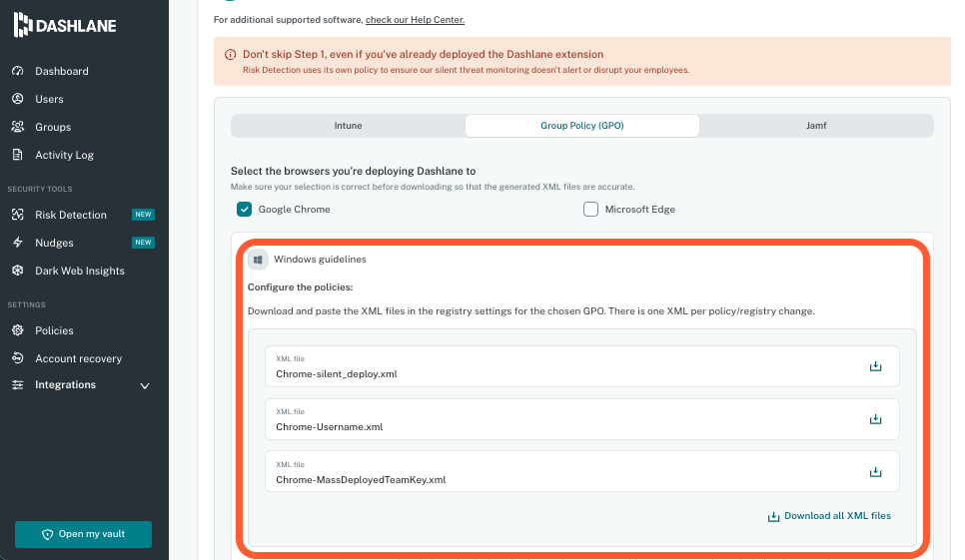This screenshot has height=560, width=965.
Task: Click the Nudges lightning bolt icon
Action: [x=17, y=243]
